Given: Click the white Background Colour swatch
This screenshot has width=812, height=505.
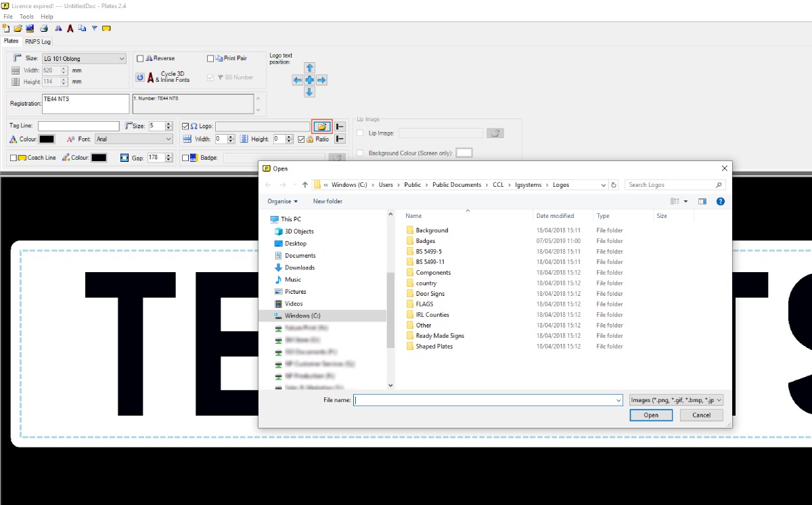Looking at the screenshot, I should point(464,153).
